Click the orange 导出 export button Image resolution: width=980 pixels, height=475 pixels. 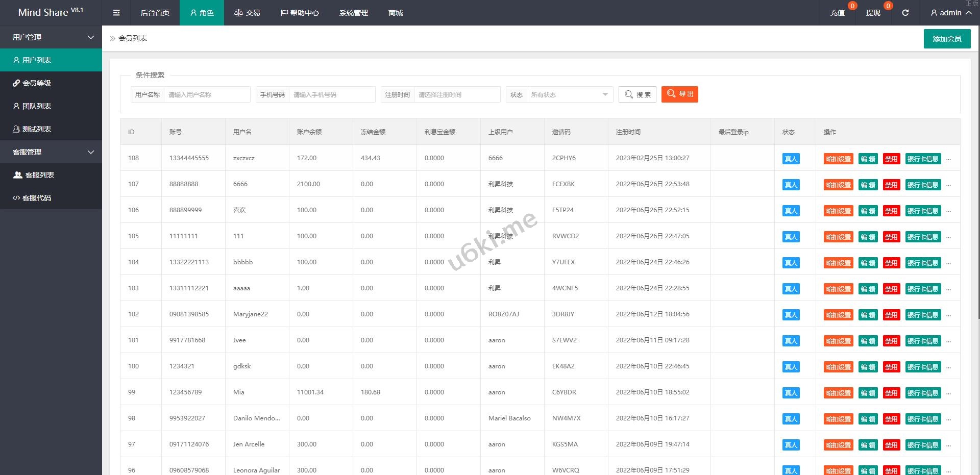point(679,94)
